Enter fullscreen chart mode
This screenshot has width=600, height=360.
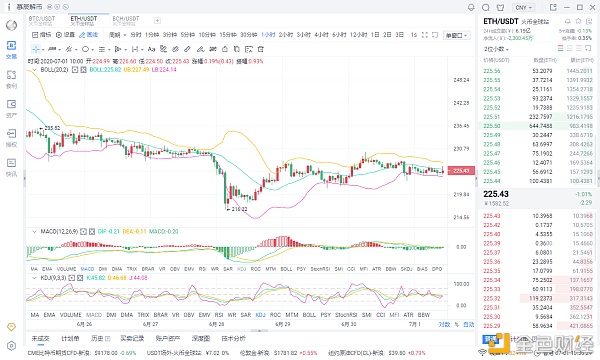point(424,35)
